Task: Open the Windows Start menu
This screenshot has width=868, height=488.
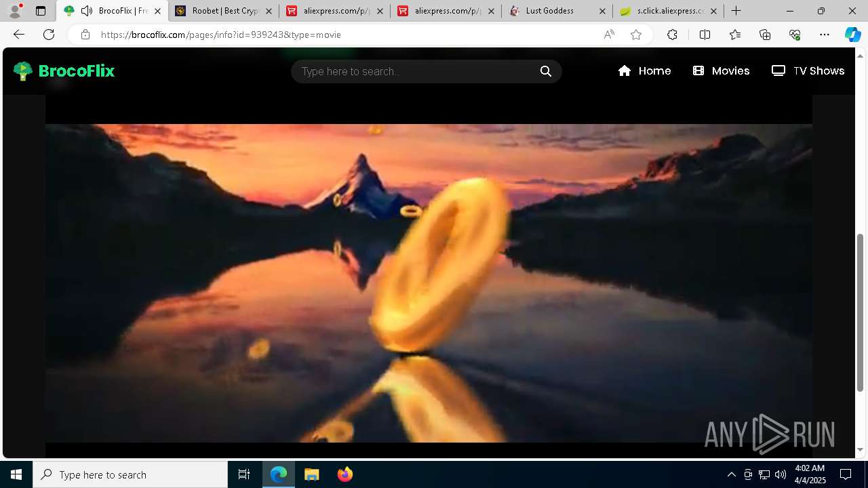Action: 16,474
